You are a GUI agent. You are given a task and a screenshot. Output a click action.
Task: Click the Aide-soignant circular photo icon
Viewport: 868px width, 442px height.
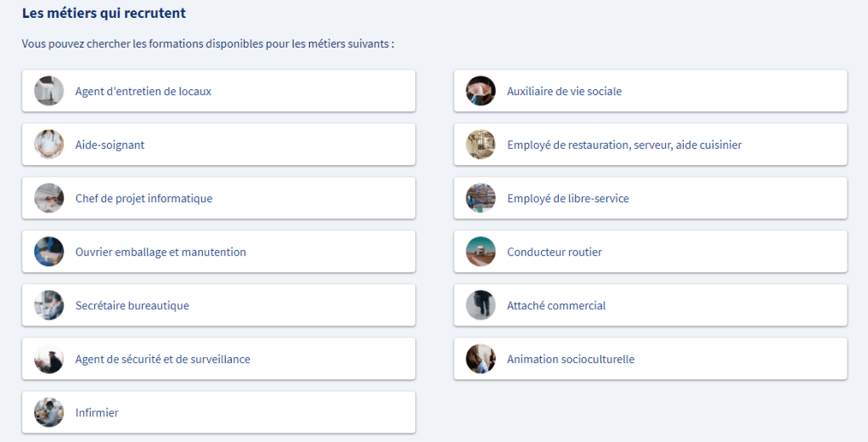click(x=49, y=144)
